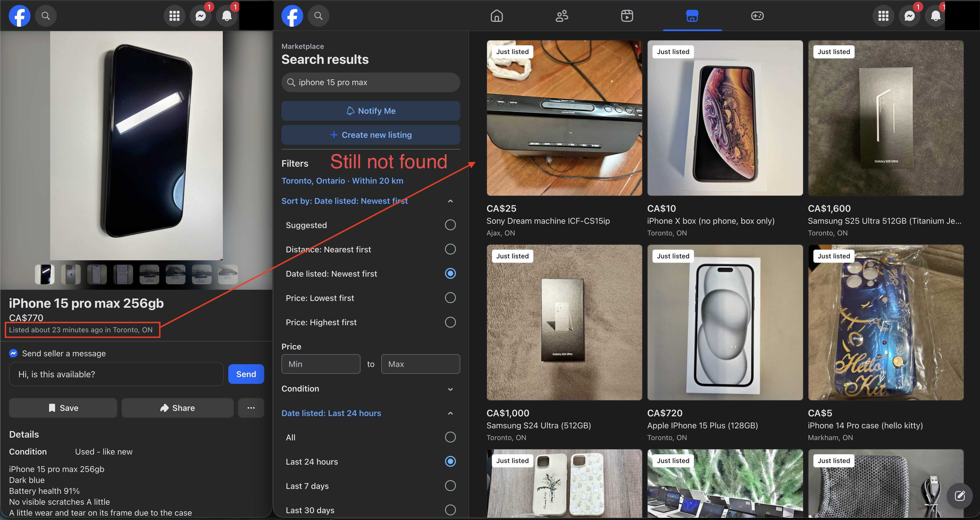
Task: Click the main iPhone listing photo
Action: tap(136, 145)
